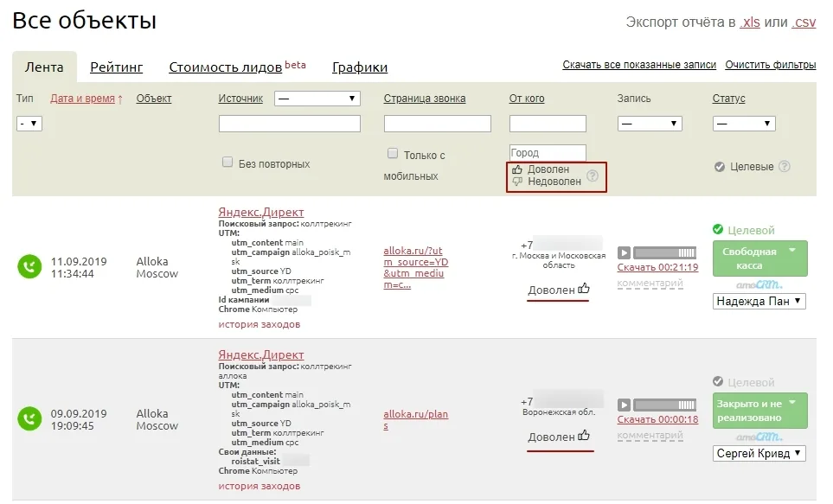Toggle the Целевые filter checkmark
833x504 pixels.
(x=720, y=167)
